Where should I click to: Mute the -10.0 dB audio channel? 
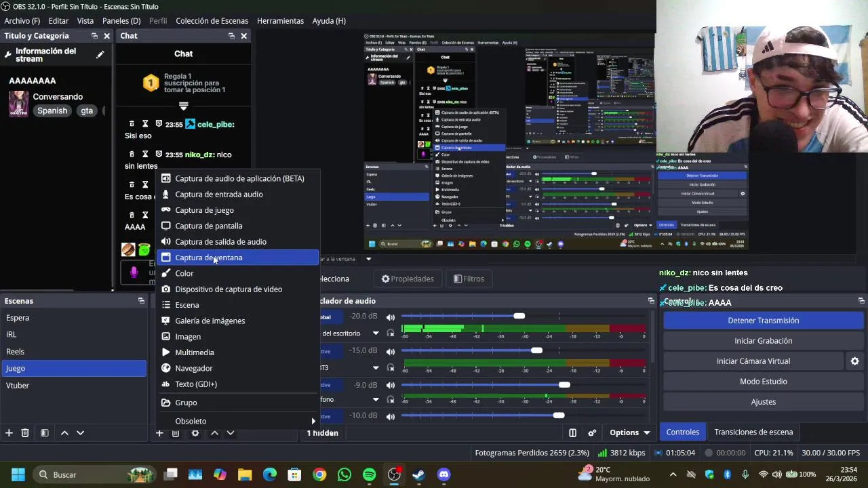pyautogui.click(x=391, y=415)
